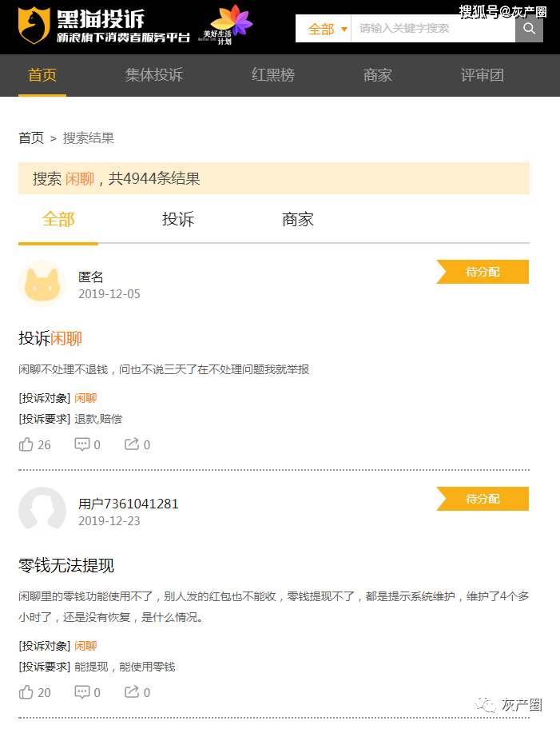560x729 pixels.
Task: Open the complaint titled 零钱无法提现
Action: click(x=66, y=565)
